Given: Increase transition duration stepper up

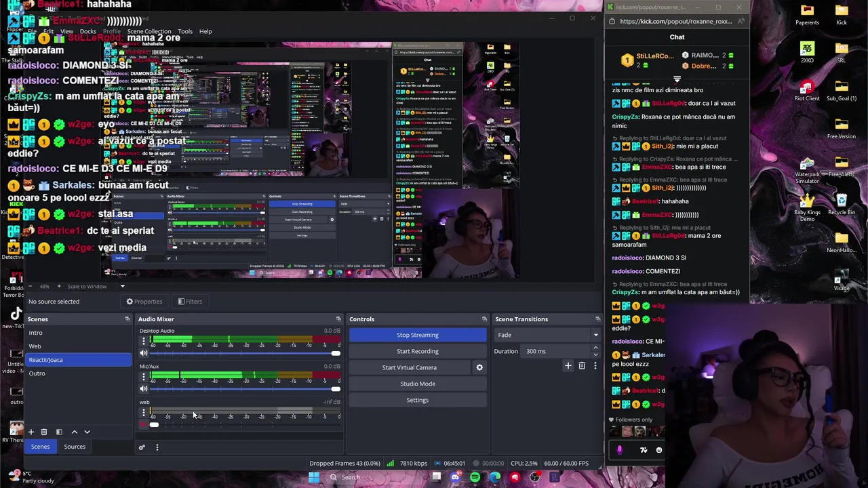Looking at the screenshot, I should [x=595, y=348].
